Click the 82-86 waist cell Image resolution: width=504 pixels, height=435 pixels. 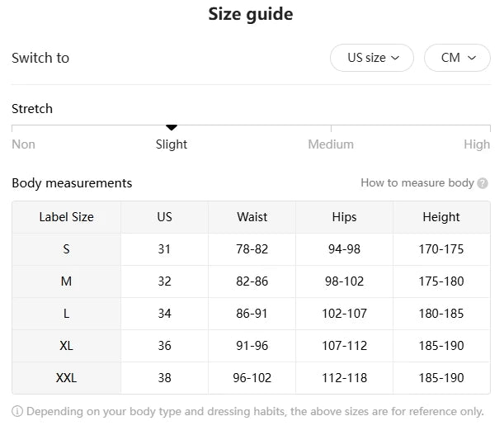pyautogui.click(x=252, y=281)
